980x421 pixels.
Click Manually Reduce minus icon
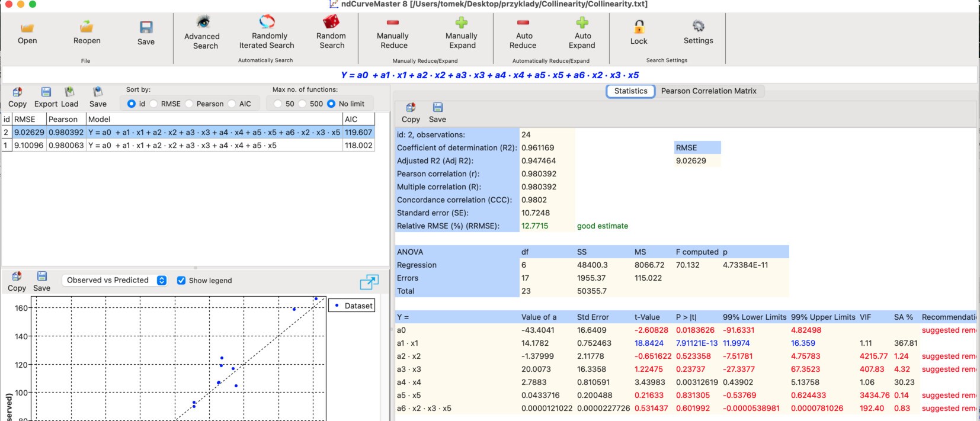click(x=393, y=23)
